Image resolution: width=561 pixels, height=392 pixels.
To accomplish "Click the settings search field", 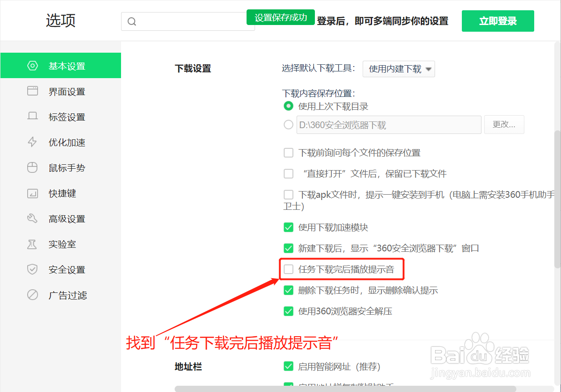I will (188, 21).
